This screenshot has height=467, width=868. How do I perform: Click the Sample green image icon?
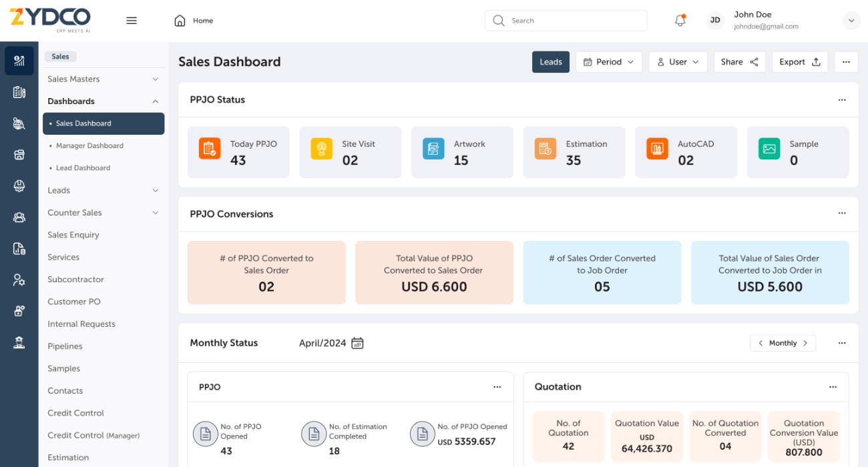tap(769, 148)
